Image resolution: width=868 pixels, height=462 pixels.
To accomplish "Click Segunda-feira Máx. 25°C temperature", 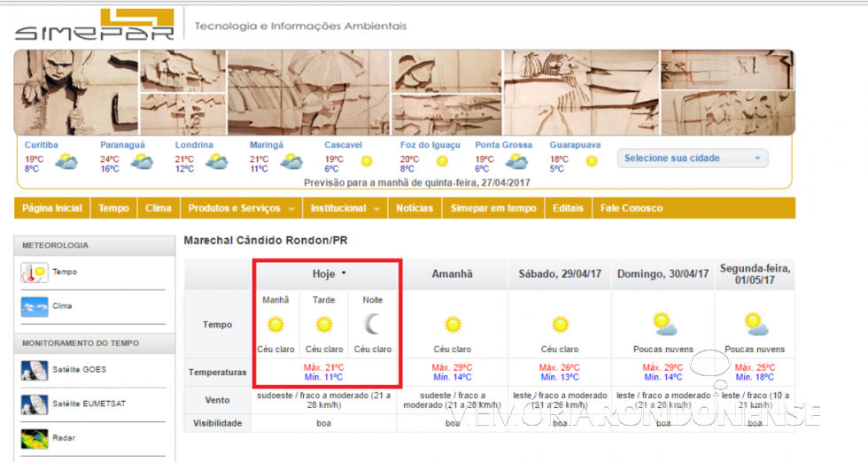I will [x=755, y=367].
